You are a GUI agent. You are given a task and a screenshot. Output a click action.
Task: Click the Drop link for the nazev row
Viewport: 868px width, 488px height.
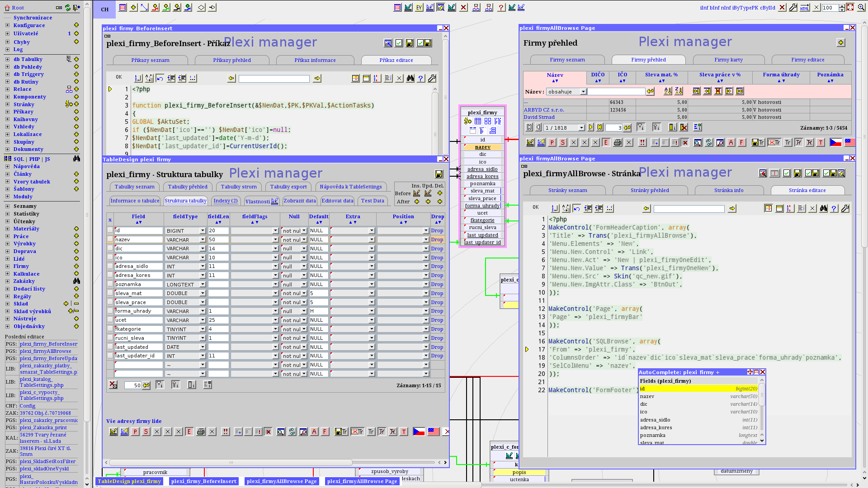pos(437,239)
